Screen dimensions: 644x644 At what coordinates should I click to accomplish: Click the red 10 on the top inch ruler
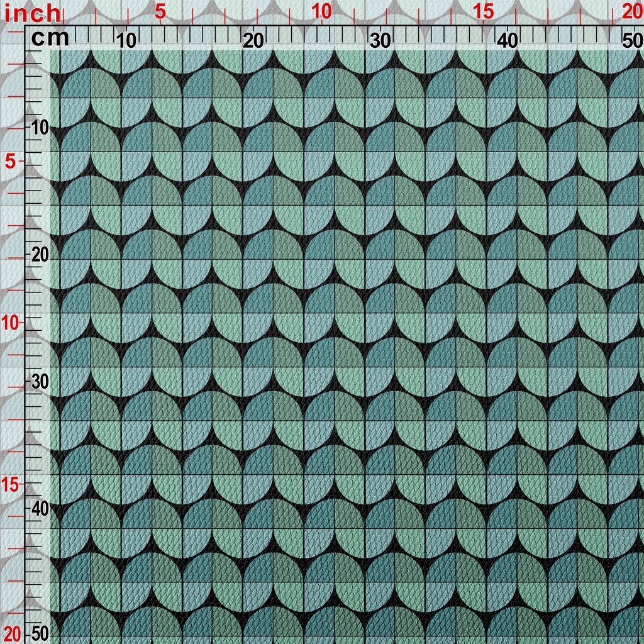click(321, 12)
